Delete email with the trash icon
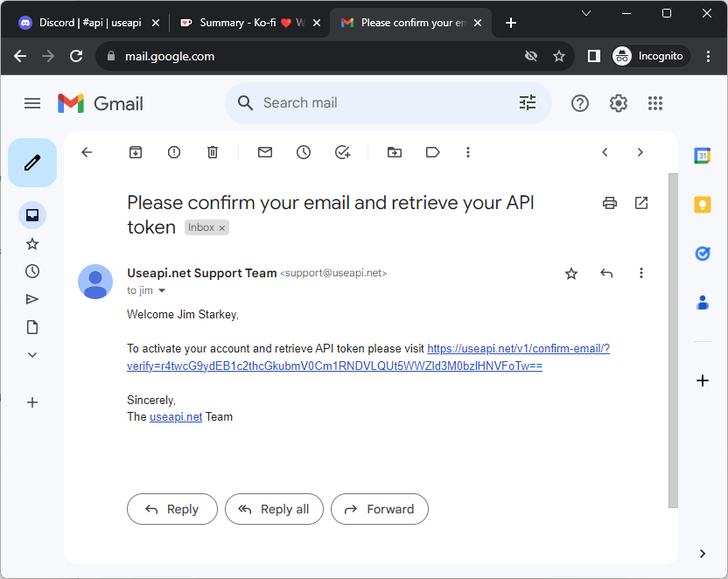This screenshot has width=728, height=579. [x=213, y=152]
